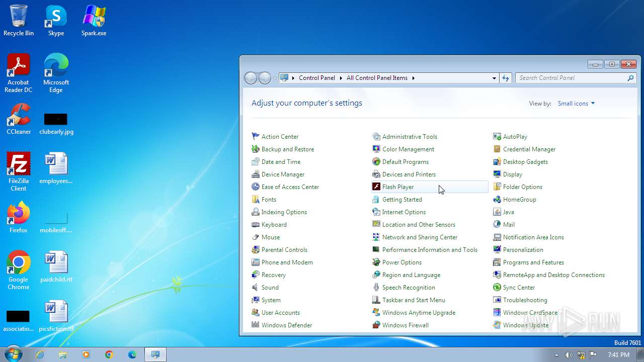Expand the address bar history dropdown arrow
This screenshot has width=644, height=362.
(x=494, y=78)
